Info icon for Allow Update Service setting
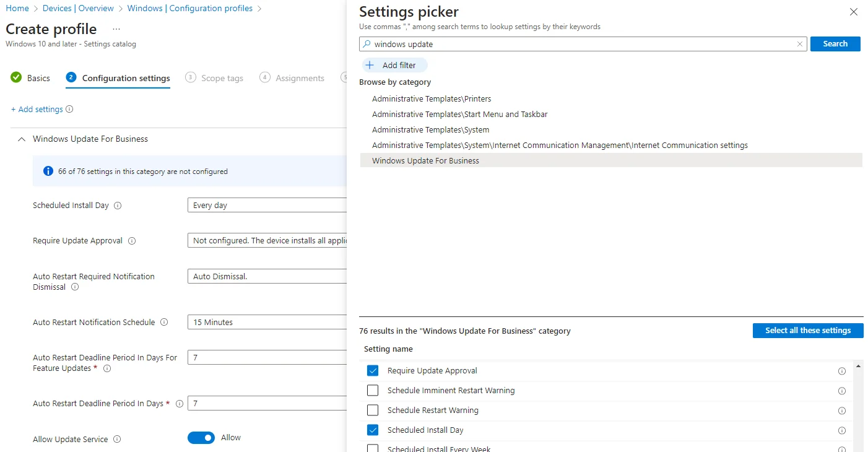The image size is (868, 452). coord(117,440)
